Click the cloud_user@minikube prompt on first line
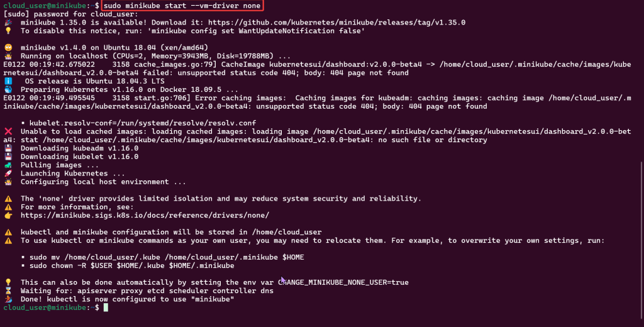Viewport: 644px width, 327px height. pyautogui.click(x=46, y=6)
